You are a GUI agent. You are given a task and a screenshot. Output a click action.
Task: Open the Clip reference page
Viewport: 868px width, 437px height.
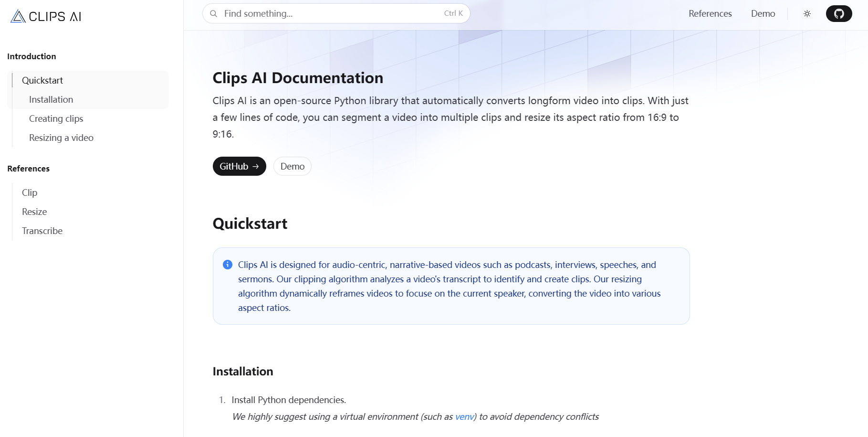click(x=30, y=192)
